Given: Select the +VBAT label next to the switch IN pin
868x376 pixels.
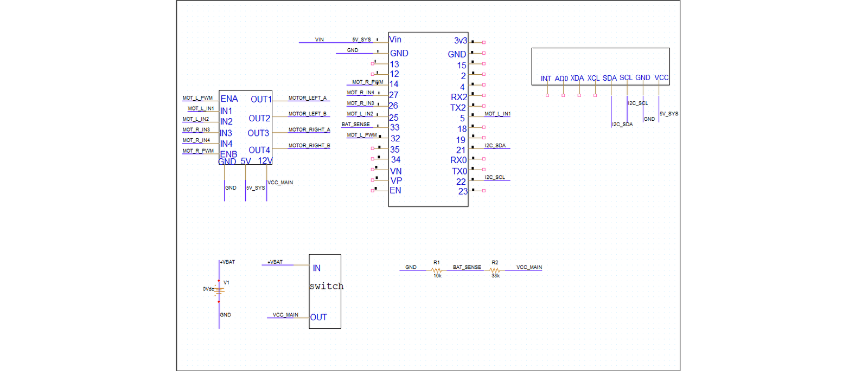Looking at the screenshot, I should click(x=275, y=262).
